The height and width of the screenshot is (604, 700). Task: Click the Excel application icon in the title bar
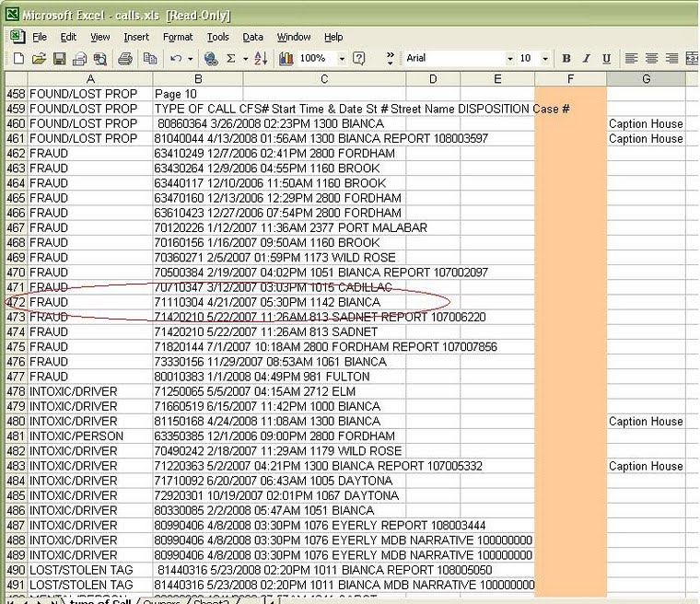coord(12,15)
